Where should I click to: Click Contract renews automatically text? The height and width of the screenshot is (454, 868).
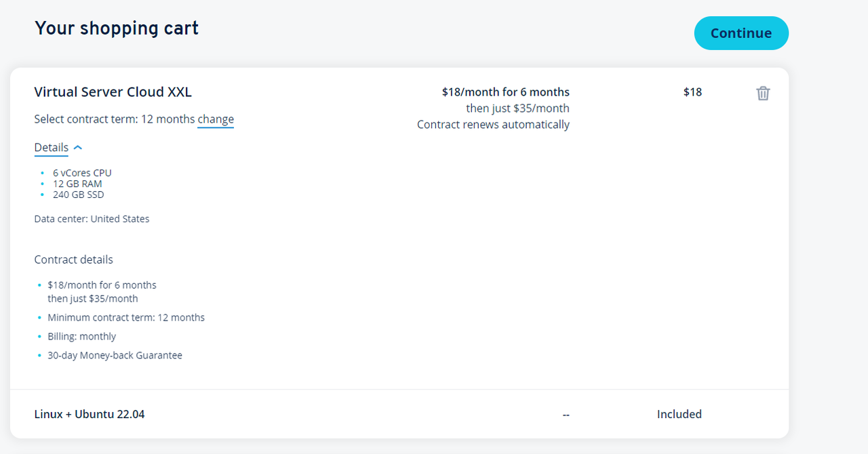[x=493, y=125]
